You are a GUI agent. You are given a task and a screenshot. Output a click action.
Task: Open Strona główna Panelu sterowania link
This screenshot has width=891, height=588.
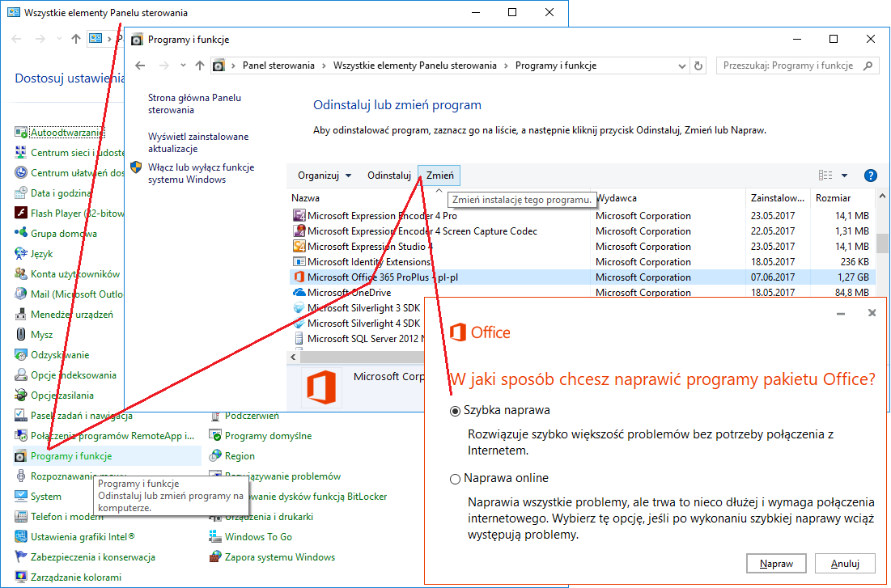tap(194, 104)
